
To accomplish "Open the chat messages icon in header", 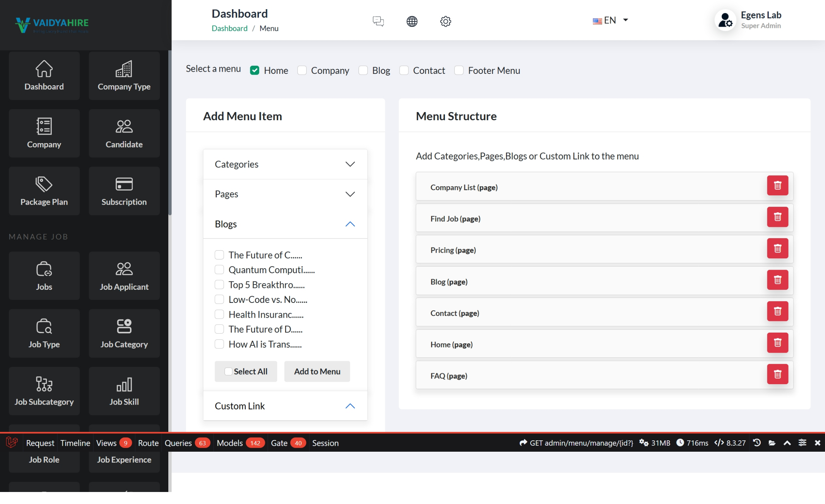I will point(378,21).
